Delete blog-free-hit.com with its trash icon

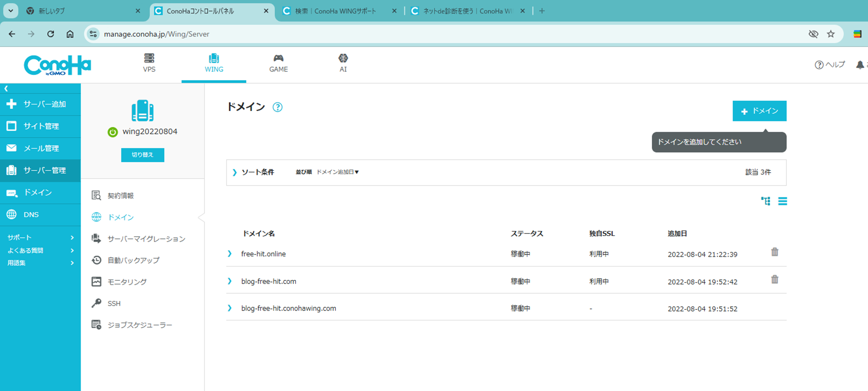[775, 279]
